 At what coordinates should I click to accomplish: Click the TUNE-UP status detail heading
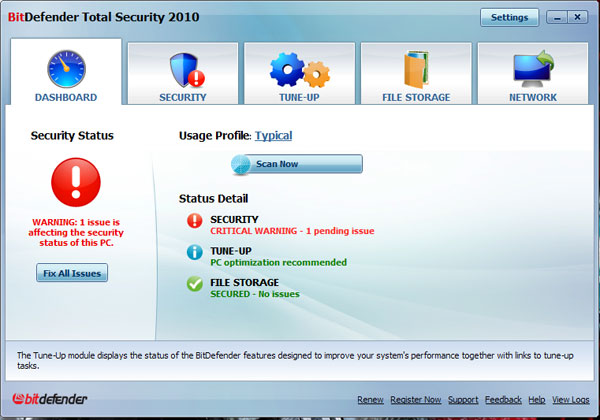[231, 251]
